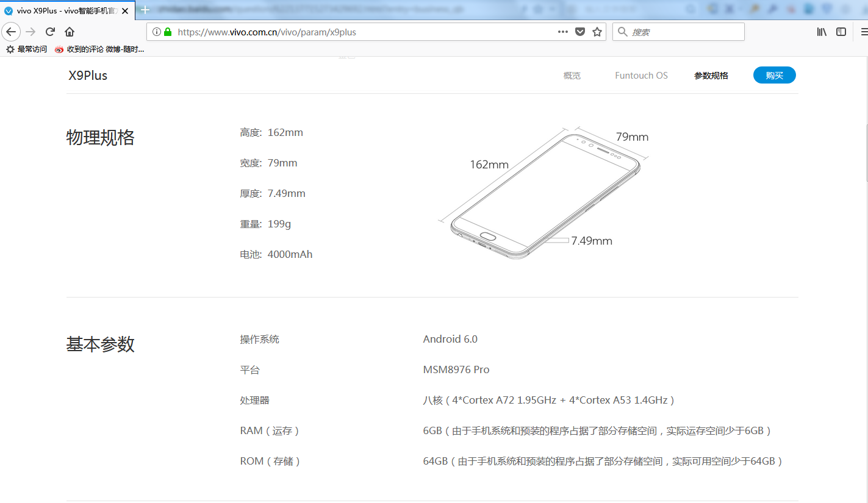This screenshot has width=868, height=503.
Task: Click the 操作系统 label
Action: [259, 339]
